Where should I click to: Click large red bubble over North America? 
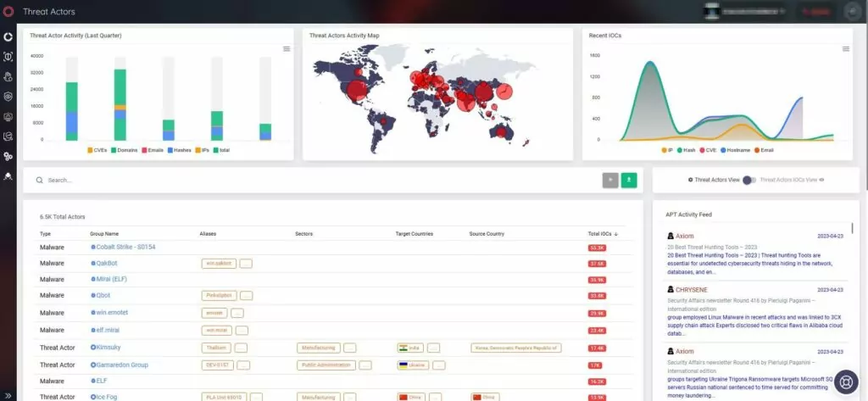pyautogui.click(x=358, y=90)
